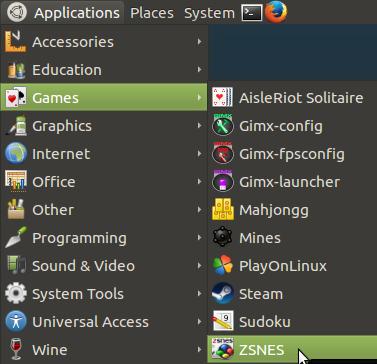Launch the Terminal icon in top panel
The image size is (377, 364).
tap(252, 13)
